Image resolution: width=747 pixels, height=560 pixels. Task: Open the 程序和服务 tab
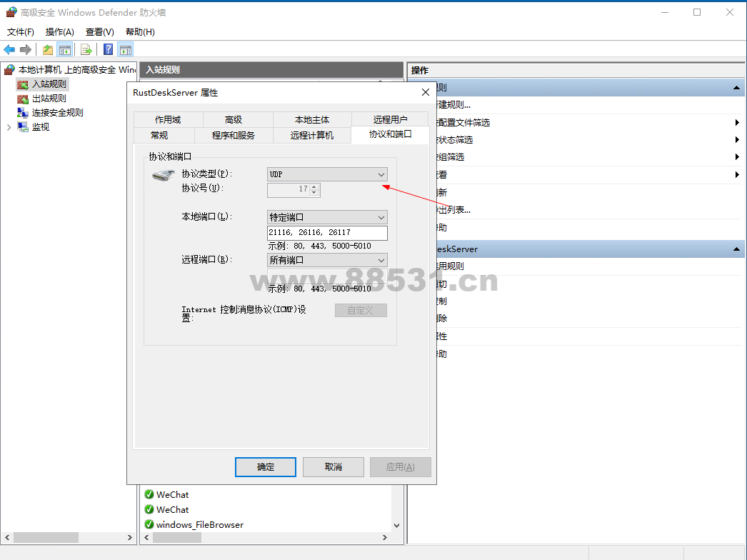coord(234,135)
